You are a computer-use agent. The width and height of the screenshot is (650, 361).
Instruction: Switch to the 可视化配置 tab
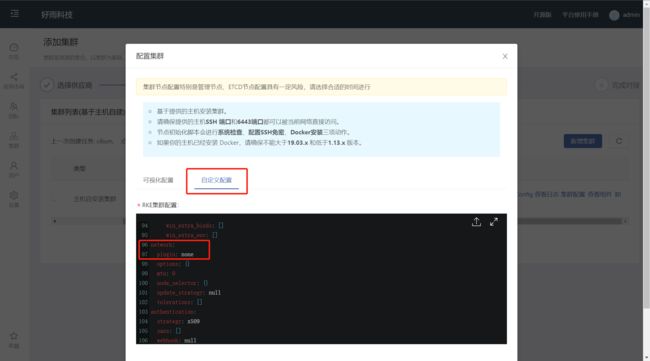pyautogui.click(x=158, y=180)
